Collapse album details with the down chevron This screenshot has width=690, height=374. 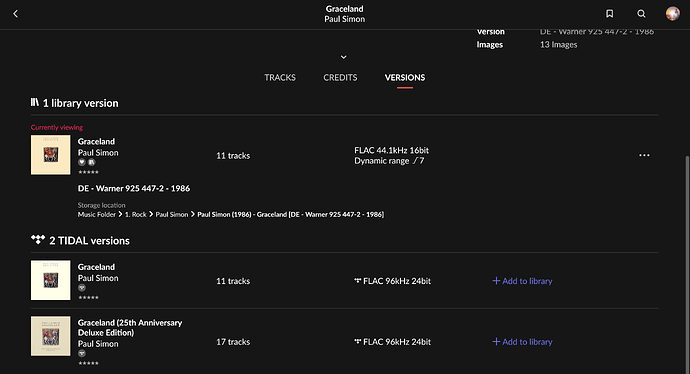pyautogui.click(x=344, y=57)
